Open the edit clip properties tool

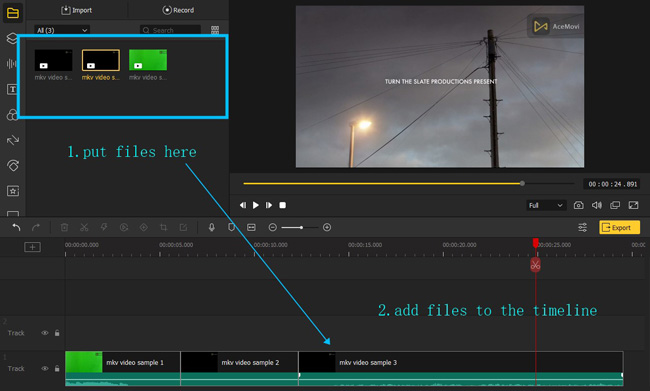183,227
